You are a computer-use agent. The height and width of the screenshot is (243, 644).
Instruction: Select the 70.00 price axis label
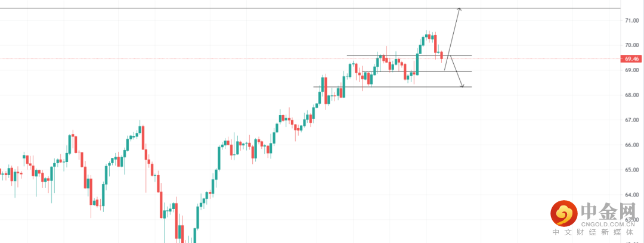(x=631, y=45)
